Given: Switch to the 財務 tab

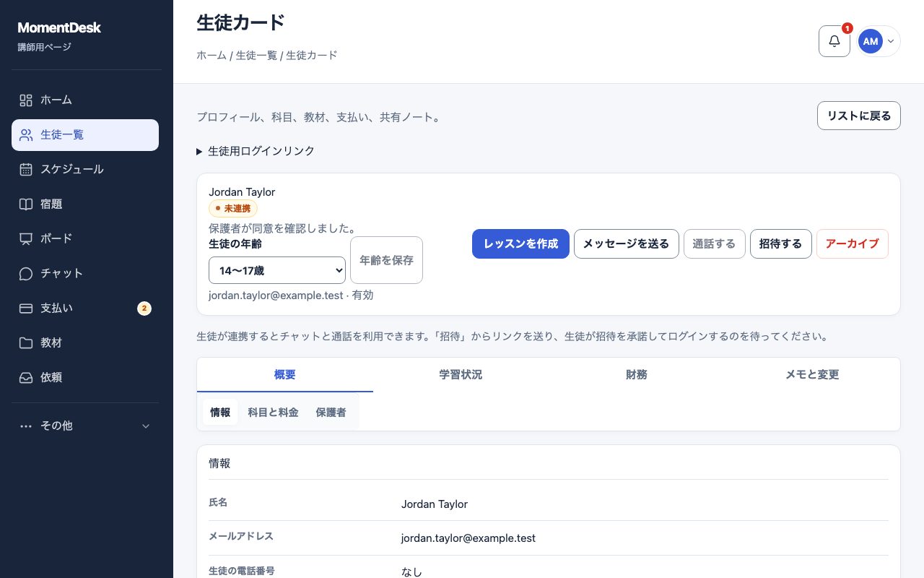Looking at the screenshot, I should 637,375.
